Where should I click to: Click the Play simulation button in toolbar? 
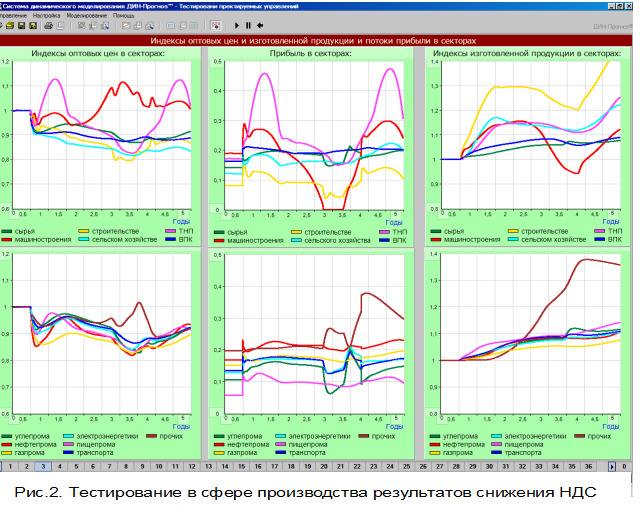pyautogui.click(x=237, y=25)
